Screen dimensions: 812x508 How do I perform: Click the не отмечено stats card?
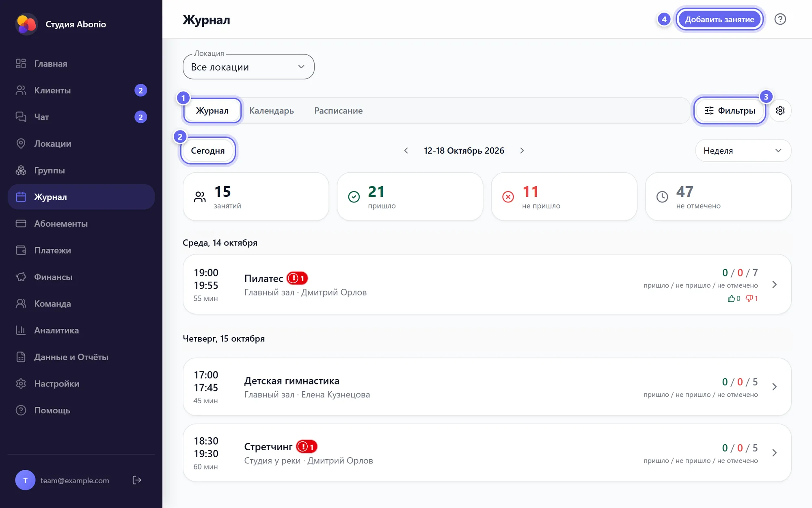(718, 197)
